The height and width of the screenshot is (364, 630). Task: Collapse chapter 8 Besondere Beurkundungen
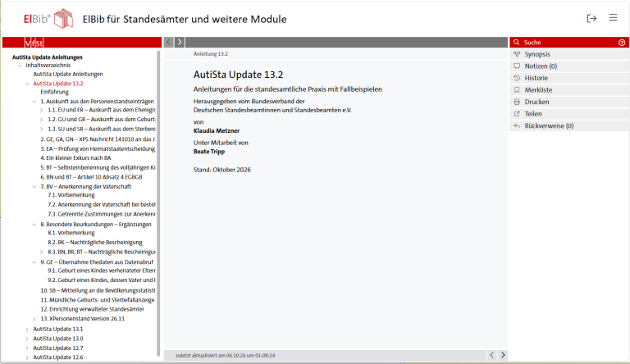point(34,225)
